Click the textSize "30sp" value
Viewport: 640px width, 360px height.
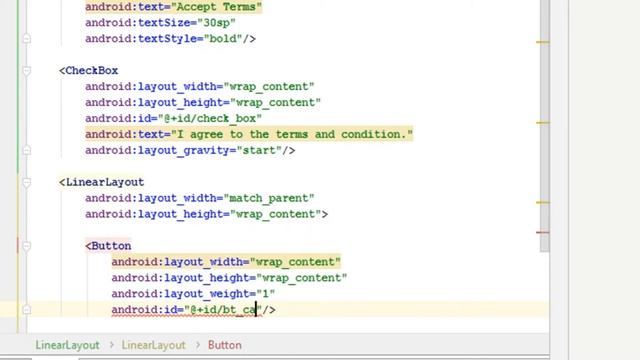click(216, 23)
